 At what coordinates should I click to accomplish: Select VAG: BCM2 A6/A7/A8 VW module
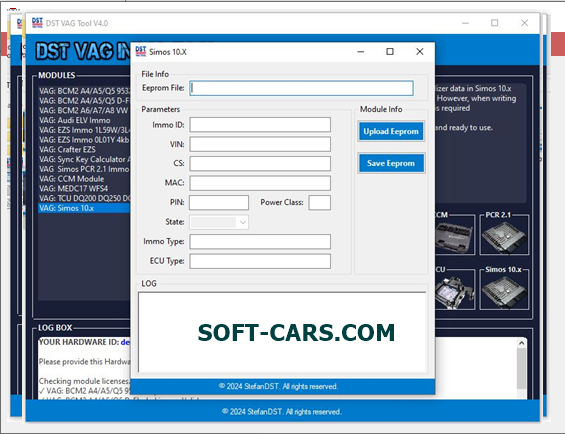click(x=84, y=110)
